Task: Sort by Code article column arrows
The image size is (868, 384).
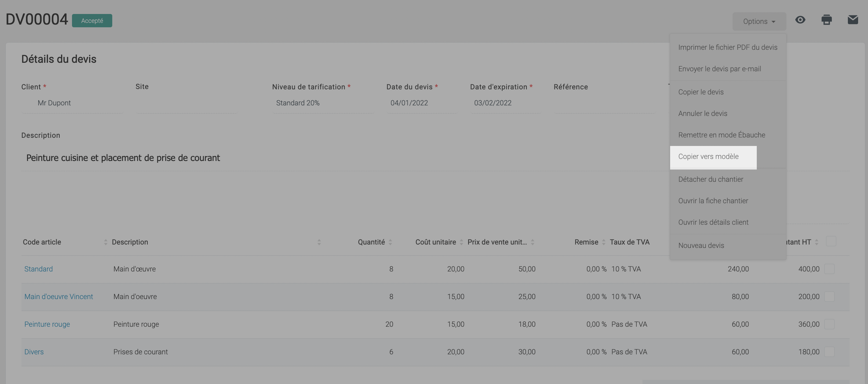Action: pos(105,242)
